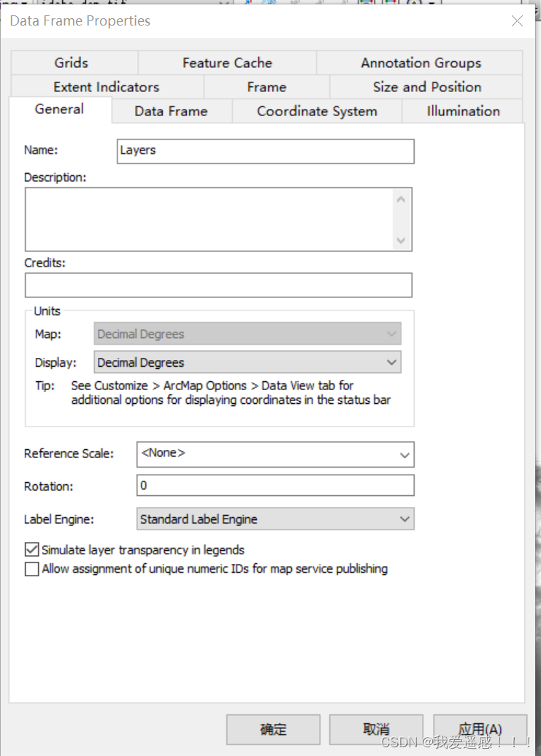541x756 pixels.
Task: Open the Frame tab
Action: point(266,87)
